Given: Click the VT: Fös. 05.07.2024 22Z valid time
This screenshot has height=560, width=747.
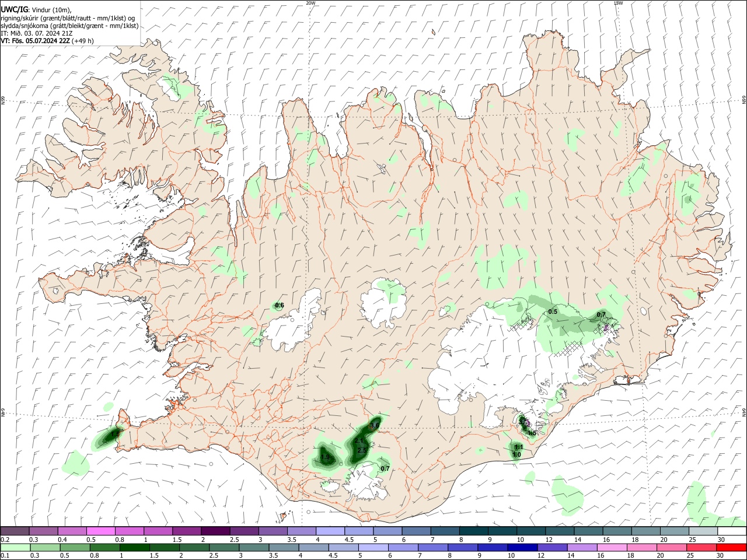Looking at the screenshot, I should point(35,41).
